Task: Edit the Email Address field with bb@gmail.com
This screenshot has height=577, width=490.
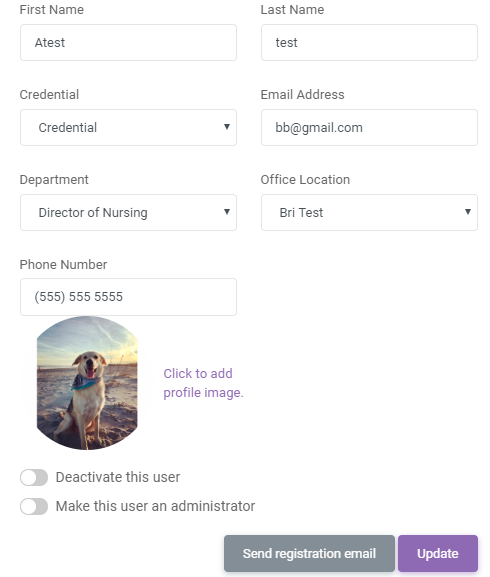Action: pos(369,127)
